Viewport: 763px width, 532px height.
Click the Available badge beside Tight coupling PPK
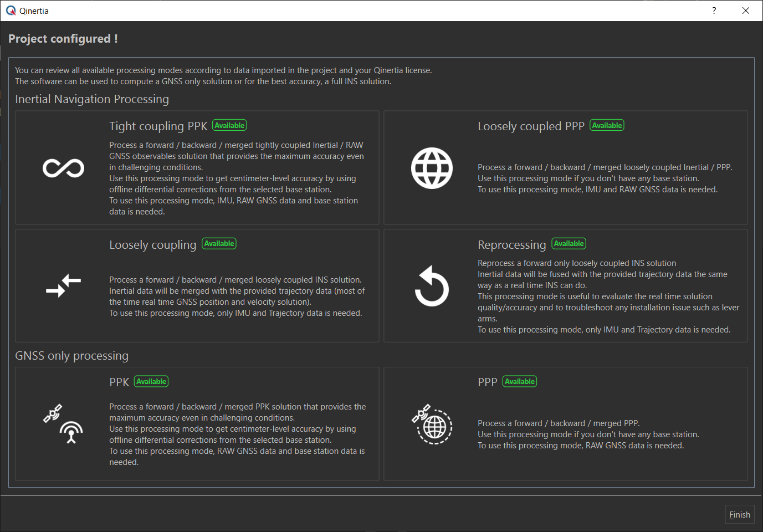point(229,126)
